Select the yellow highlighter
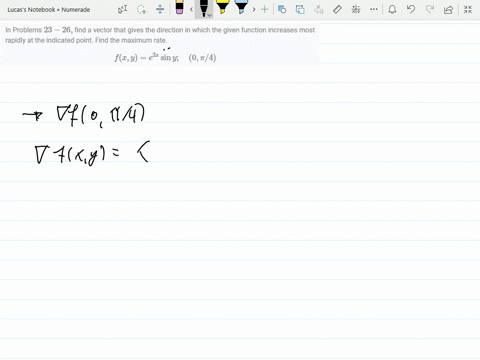Screen dimensions: 480x360 point(222,7)
